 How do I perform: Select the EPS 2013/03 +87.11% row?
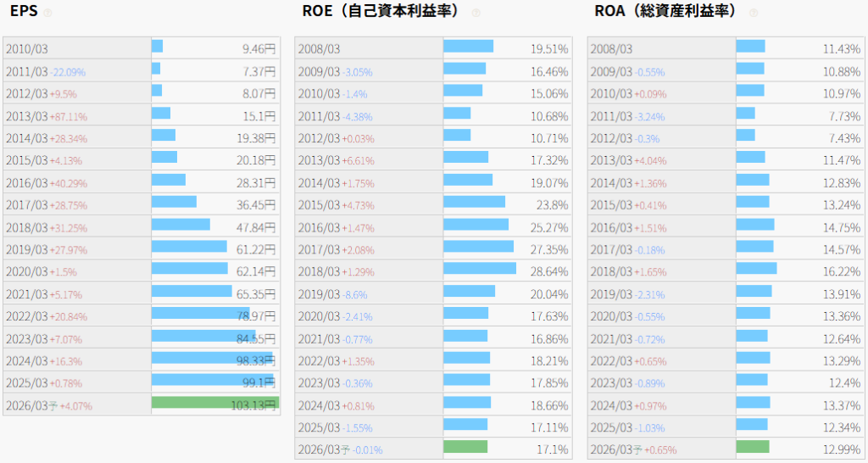tap(47, 115)
